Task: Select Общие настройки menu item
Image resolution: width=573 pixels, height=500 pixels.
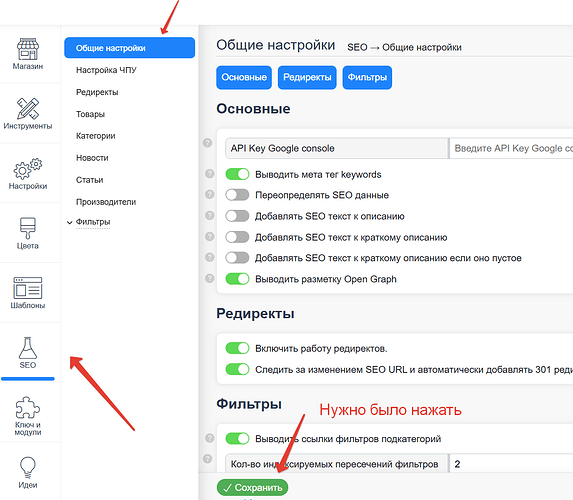Action: (129, 48)
